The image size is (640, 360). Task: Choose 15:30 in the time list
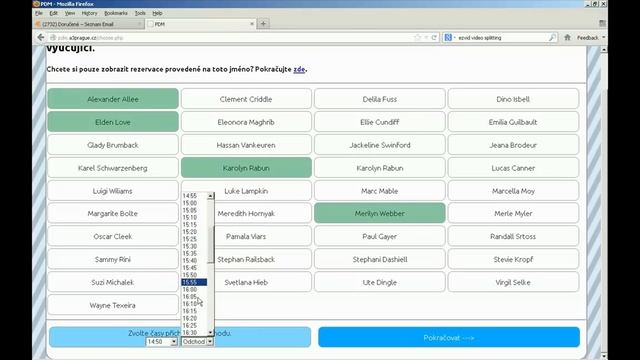pos(194,246)
